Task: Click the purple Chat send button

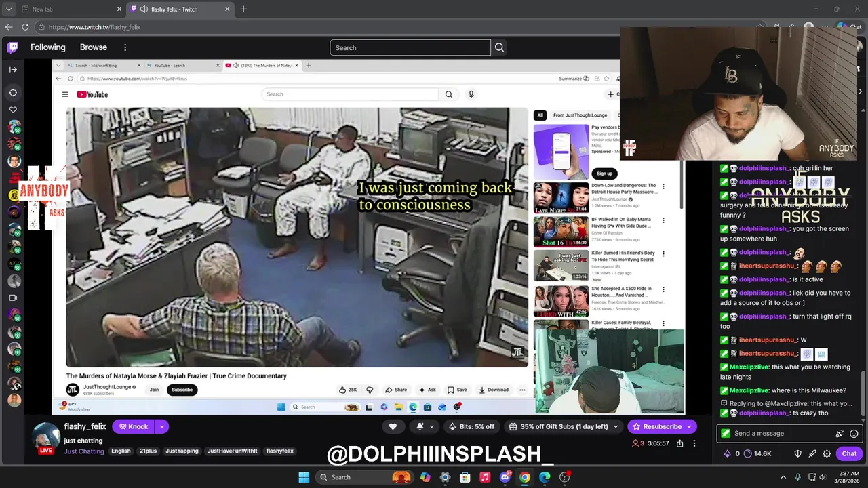Action: click(849, 454)
